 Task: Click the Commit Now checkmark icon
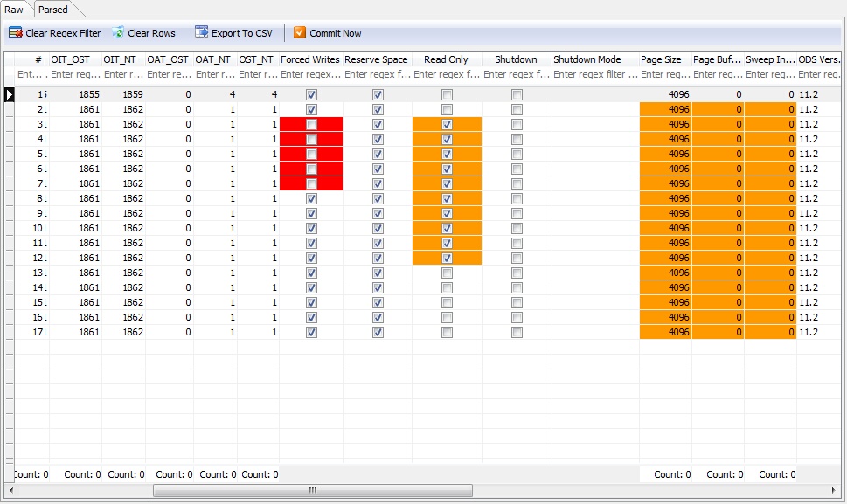click(300, 33)
